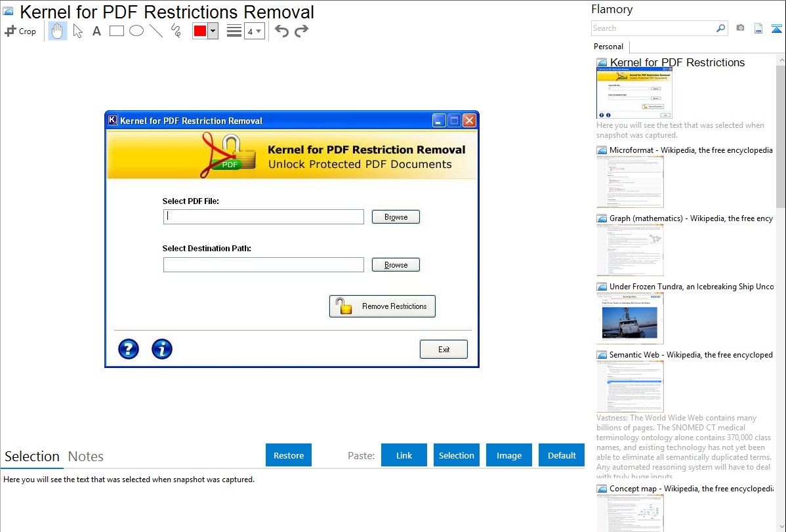Click Browse next to Destination Path
This screenshot has width=786, height=532.
coord(396,265)
